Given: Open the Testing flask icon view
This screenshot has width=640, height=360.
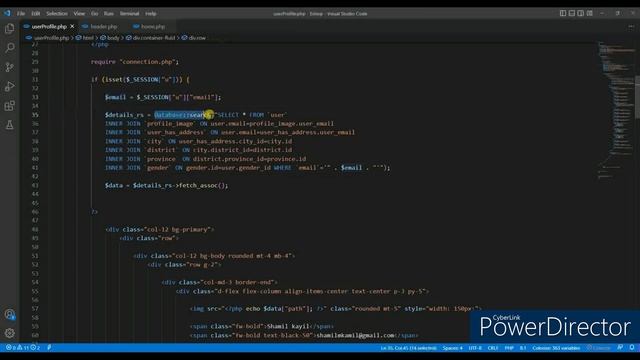Looking at the screenshot, I should click(x=9, y=125).
